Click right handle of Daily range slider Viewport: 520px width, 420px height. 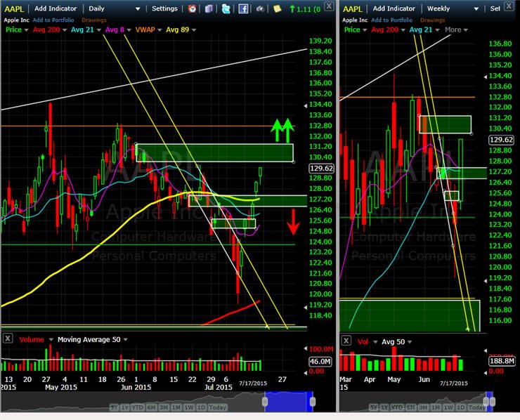tap(313, 402)
